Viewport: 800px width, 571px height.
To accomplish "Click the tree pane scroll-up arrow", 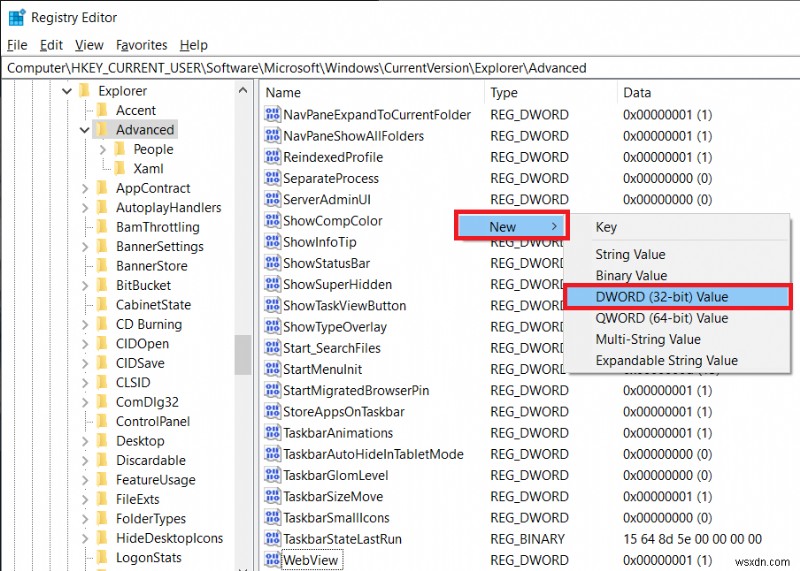I will 243,90.
